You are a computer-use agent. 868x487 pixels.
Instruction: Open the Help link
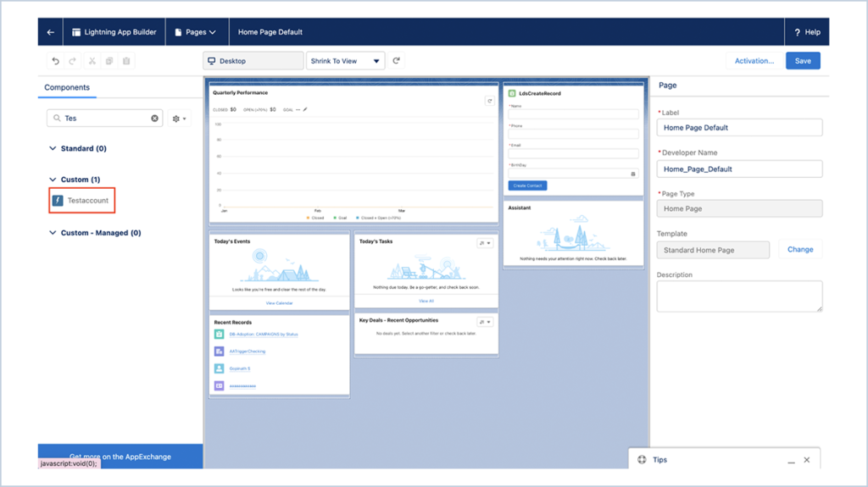coord(807,32)
